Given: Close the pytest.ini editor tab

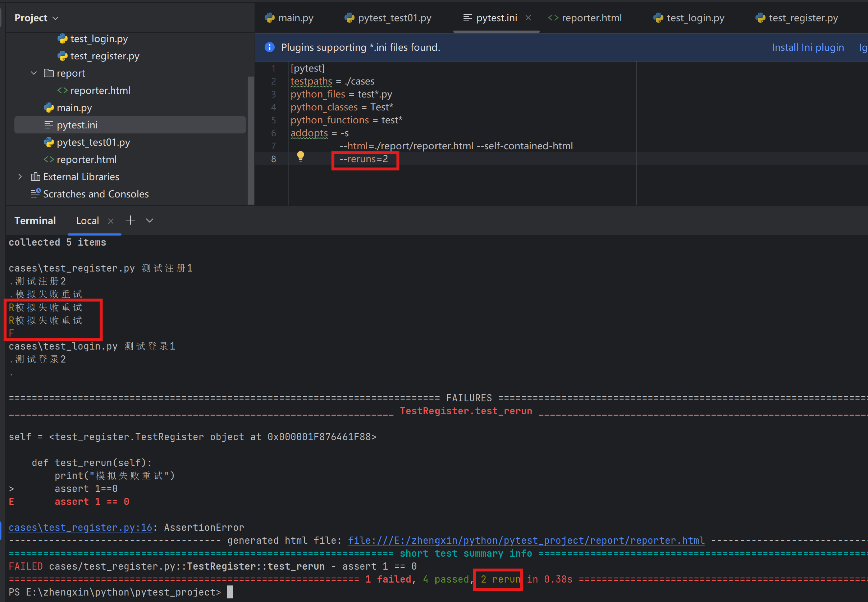Looking at the screenshot, I should [528, 18].
